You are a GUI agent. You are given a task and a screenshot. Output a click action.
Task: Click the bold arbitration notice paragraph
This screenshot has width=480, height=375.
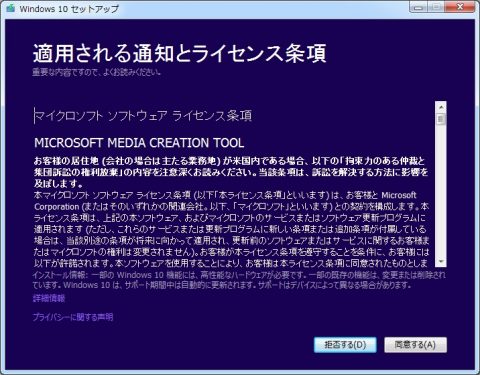point(231,172)
